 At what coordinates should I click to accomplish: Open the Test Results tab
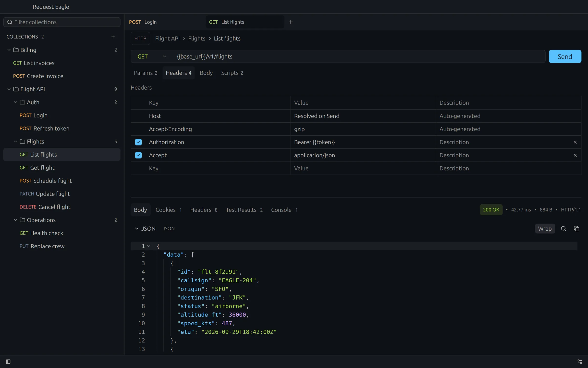[244, 210]
